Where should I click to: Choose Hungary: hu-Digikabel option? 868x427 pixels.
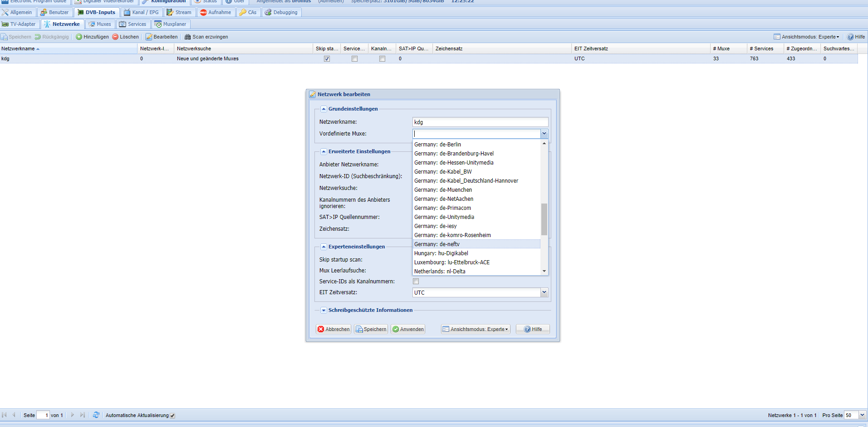pyautogui.click(x=476, y=253)
